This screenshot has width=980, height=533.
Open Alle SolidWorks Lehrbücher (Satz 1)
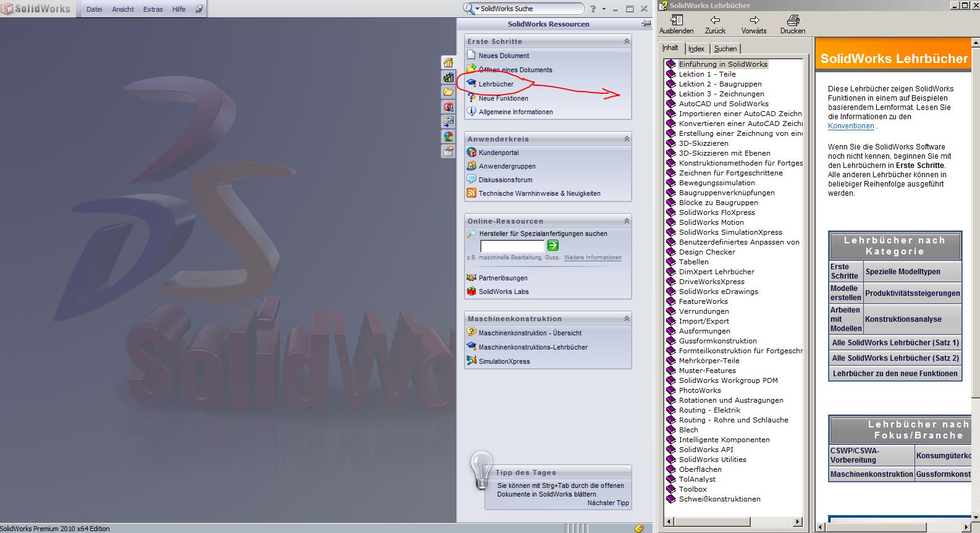pos(895,343)
